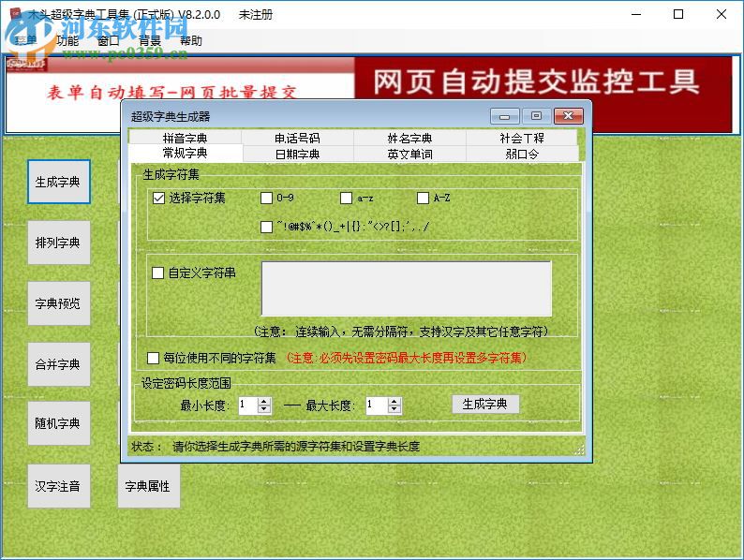Switch to the 英文单词 tab
This screenshot has width=744, height=560.
click(410, 154)
